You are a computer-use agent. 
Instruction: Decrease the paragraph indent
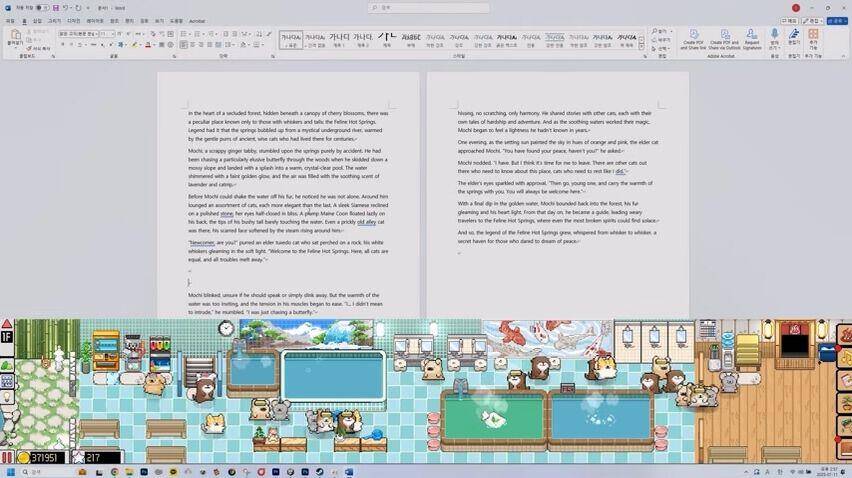[225, 34]
